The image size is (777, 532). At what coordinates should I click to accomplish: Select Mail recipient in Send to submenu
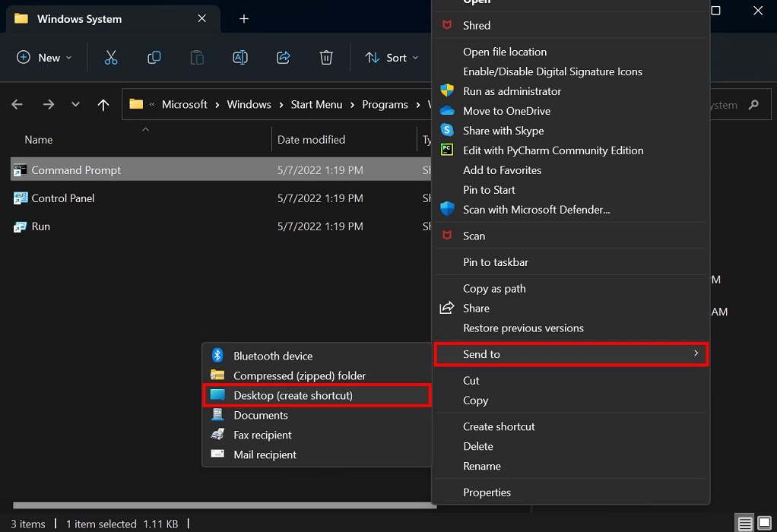pyautogui.click(x=316, y=454)
